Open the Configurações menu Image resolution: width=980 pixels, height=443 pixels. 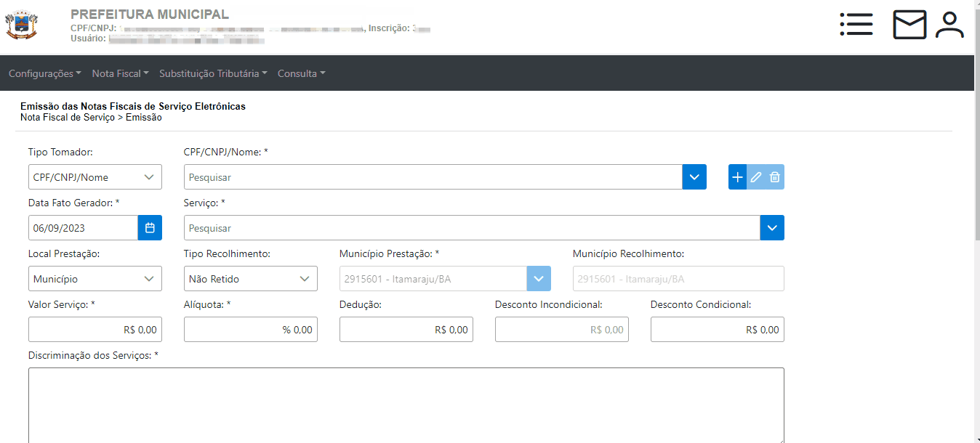(x=44, y=73)
